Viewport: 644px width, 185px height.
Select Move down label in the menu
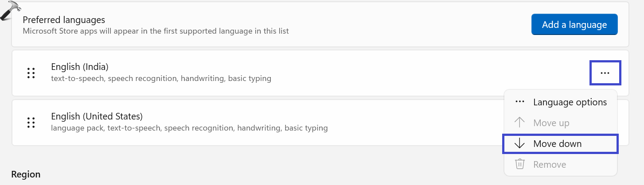(557, 144)
